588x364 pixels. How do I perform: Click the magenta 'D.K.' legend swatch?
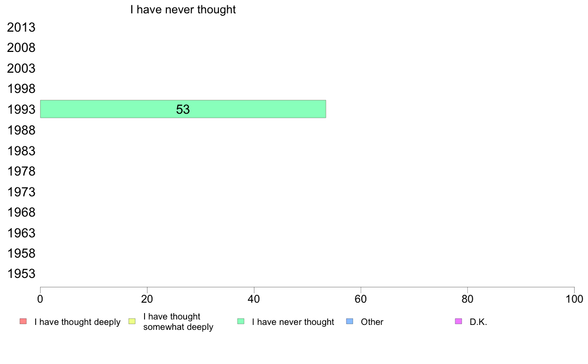point(458,321)
